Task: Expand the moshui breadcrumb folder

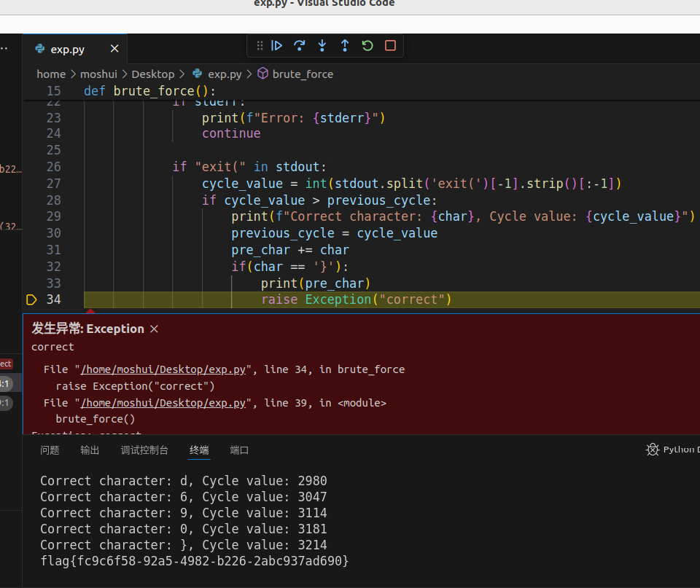Action: coord(98,74)
